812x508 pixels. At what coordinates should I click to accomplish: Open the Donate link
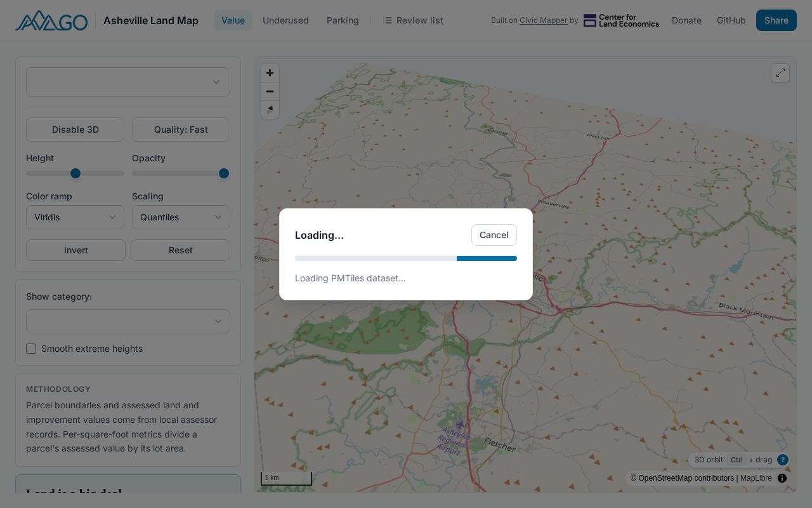(x=686, y=20)
